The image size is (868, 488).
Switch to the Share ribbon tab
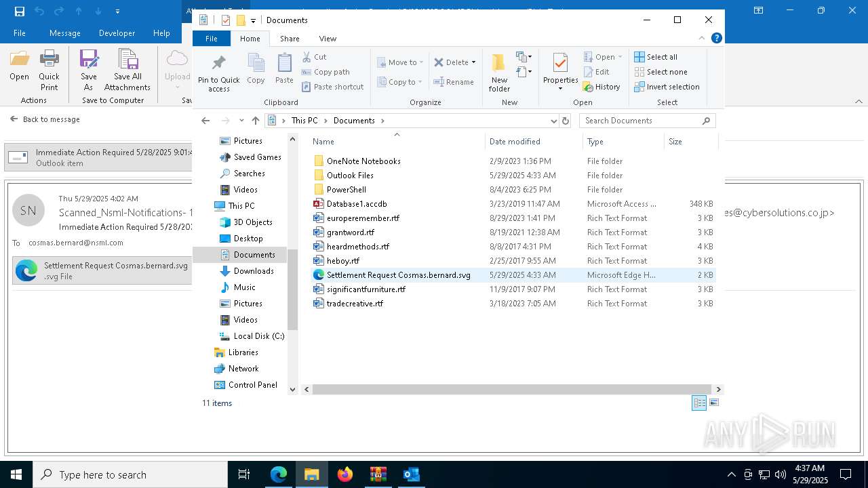(290, 39)
